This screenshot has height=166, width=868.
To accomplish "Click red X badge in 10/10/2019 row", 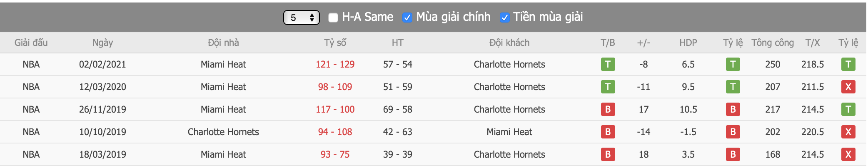I will [x=848, y=132].
